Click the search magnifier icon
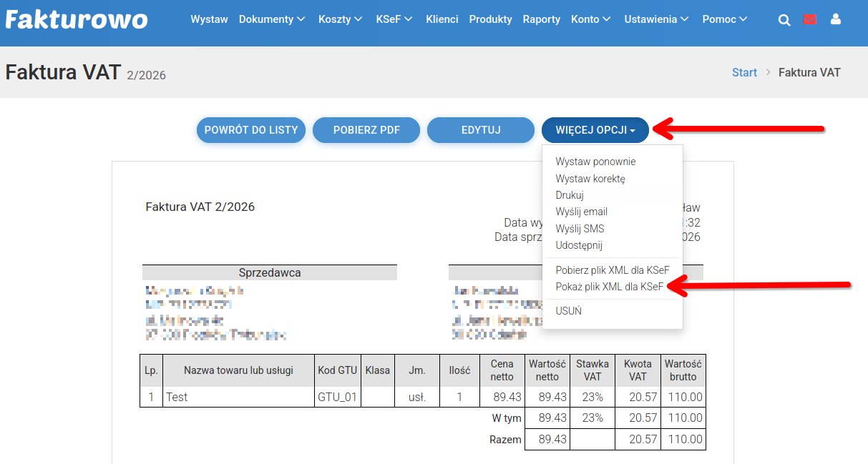This screenshot has width=868, height=464. 784,21
